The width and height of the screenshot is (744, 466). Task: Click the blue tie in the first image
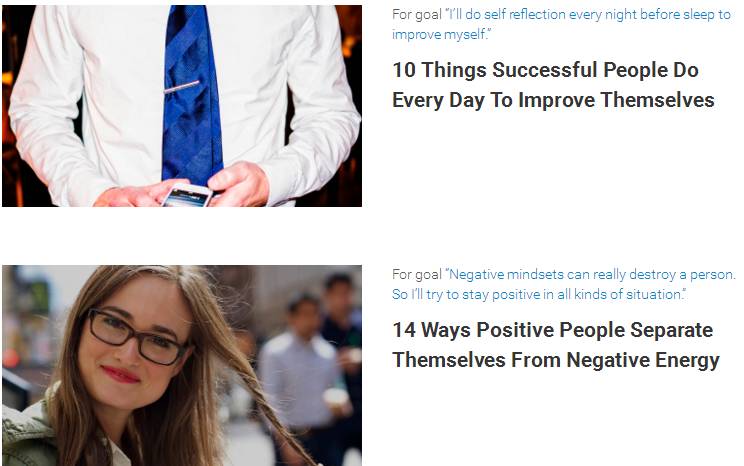click(192, 93)
